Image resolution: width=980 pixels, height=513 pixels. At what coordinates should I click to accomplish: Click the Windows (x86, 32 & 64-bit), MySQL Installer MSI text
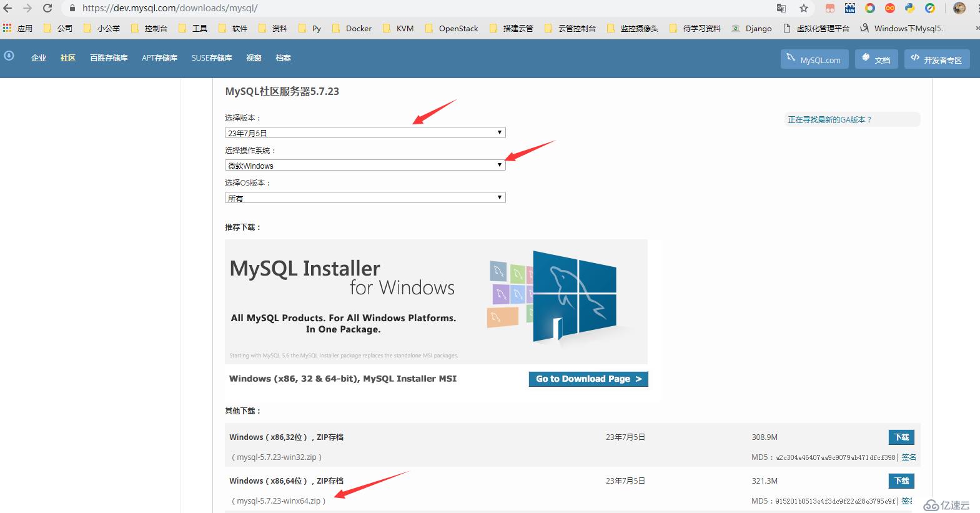click(343, 379)
